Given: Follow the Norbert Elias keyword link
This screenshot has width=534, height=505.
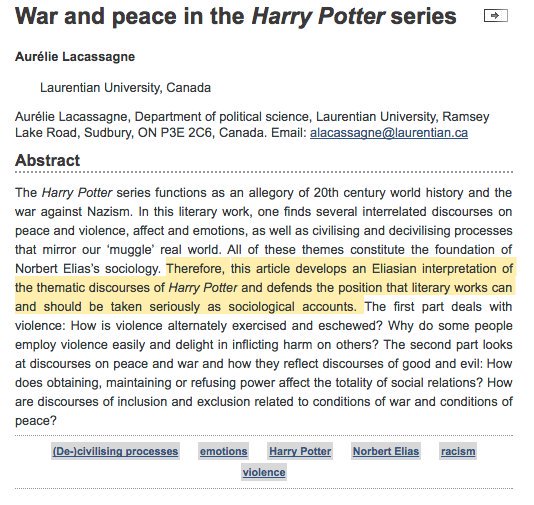Looking at the screenshot, I should [x=386, y=451].
